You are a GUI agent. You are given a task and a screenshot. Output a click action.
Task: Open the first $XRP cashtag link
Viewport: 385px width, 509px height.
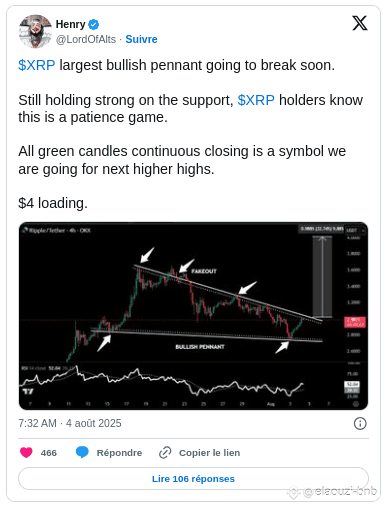pos(37,65)
